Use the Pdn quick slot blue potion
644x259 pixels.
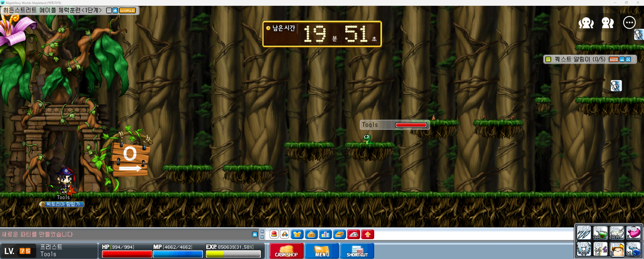[x=633, y=249]
